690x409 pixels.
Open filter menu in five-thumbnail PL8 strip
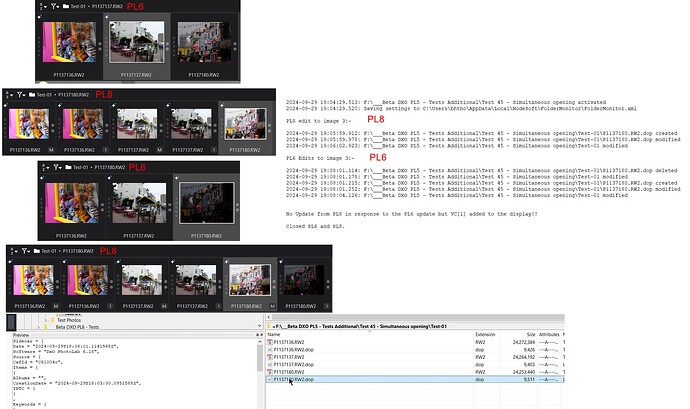pos(21,94)
